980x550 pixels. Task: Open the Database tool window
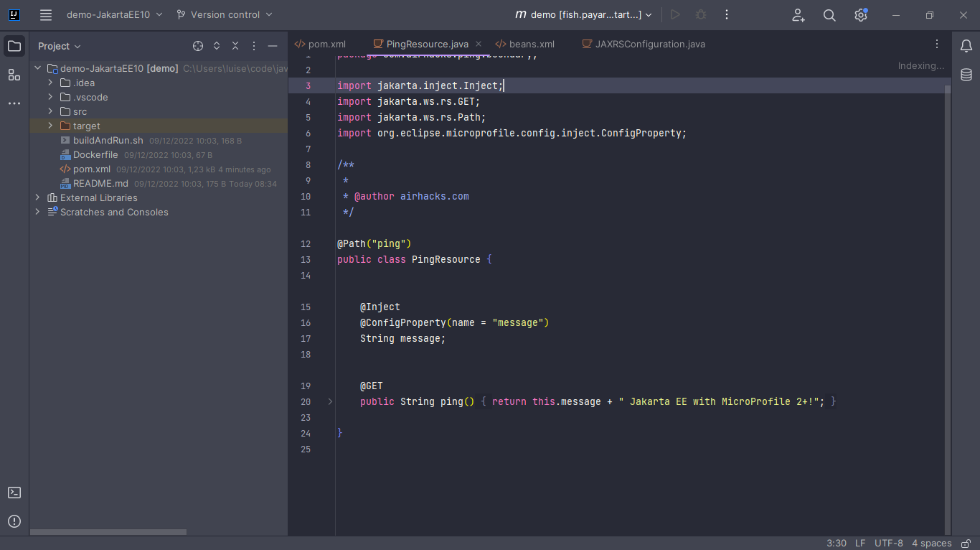tap(966, 75)
